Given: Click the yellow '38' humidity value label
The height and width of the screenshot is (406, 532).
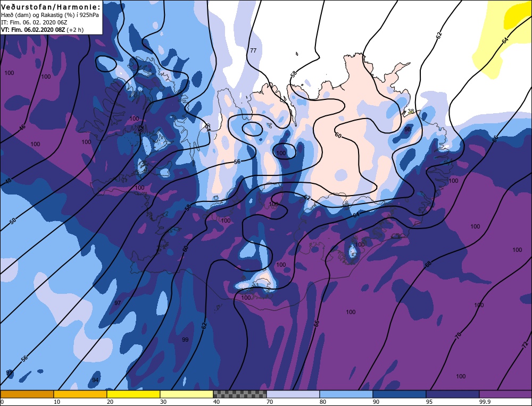Looking at the screenshot, I should click(x=411, y=111).
